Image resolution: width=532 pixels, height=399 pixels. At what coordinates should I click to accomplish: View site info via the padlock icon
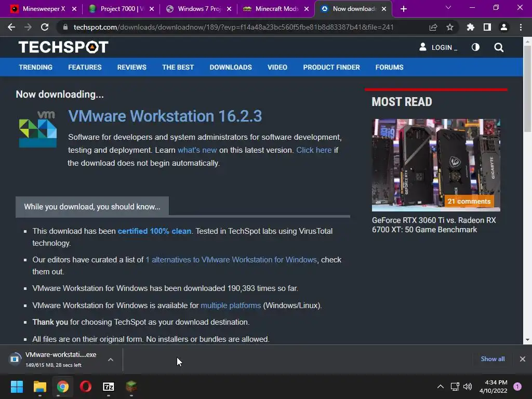[65, 27]
